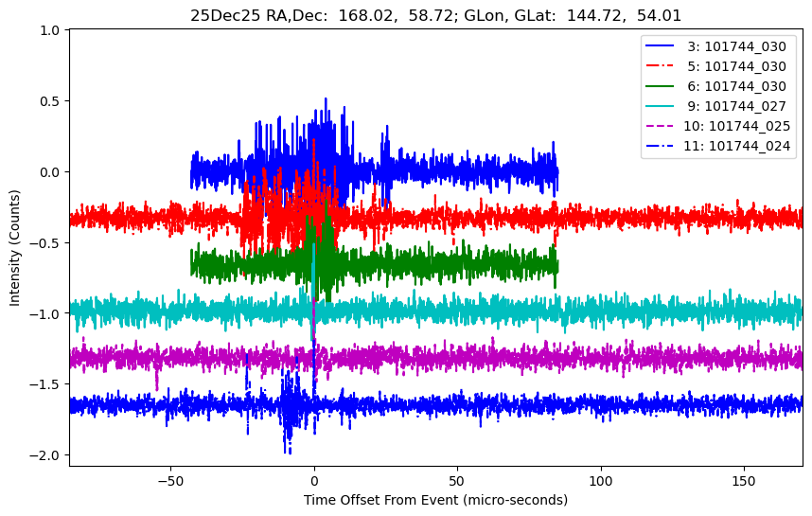Click the y-axis tick label −0.5

(x=44, y=243)
